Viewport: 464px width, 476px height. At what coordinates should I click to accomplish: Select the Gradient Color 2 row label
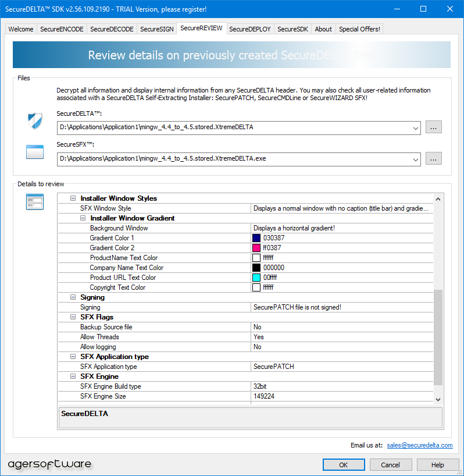(112, 248)
